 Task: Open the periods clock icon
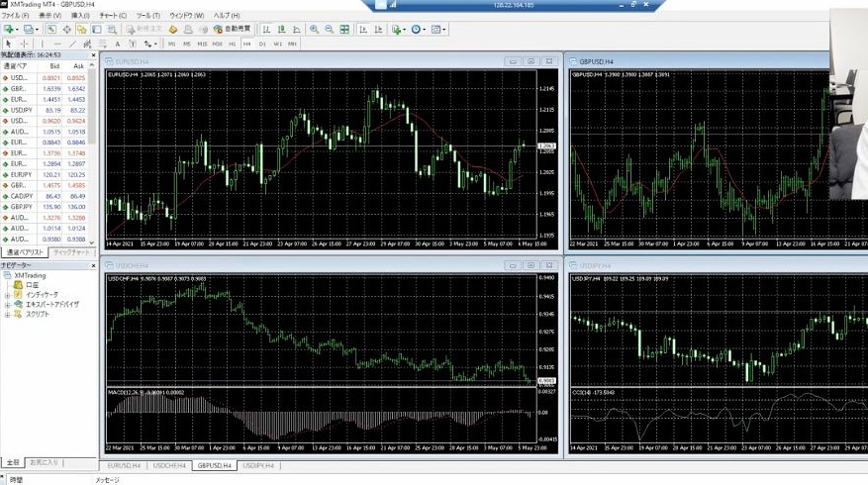click(x=416, y=29)
